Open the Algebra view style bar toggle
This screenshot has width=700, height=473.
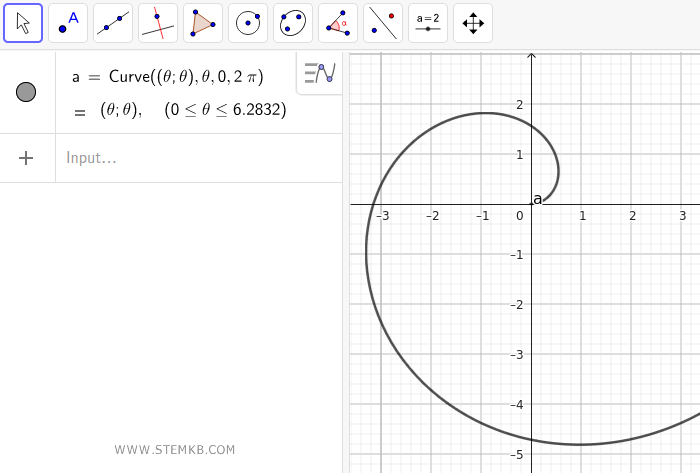click(320, 73)
